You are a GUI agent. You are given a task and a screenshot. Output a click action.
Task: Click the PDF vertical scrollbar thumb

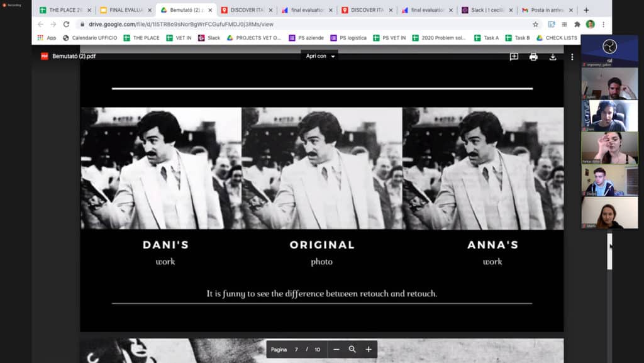click(609, 252)
